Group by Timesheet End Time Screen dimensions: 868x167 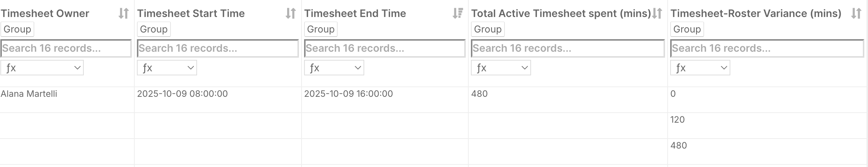[x=321, y=29]
